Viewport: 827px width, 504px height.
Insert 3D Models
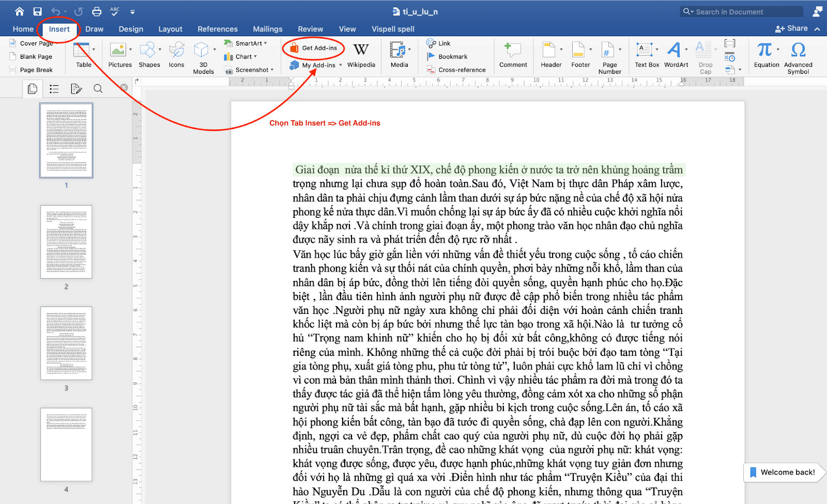203,58
